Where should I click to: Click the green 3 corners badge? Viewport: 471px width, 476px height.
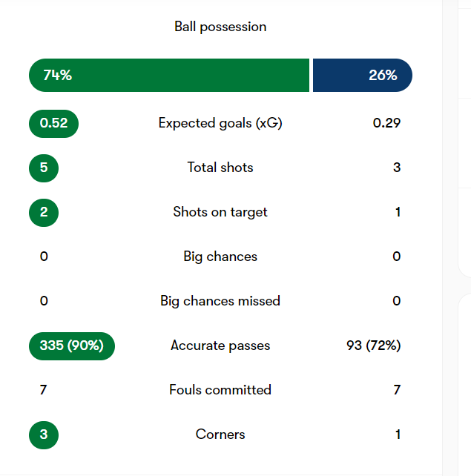pos(44,435)
